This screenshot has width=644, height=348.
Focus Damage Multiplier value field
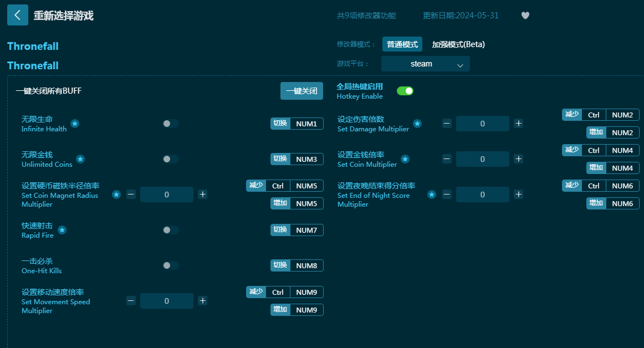point(483,123)
